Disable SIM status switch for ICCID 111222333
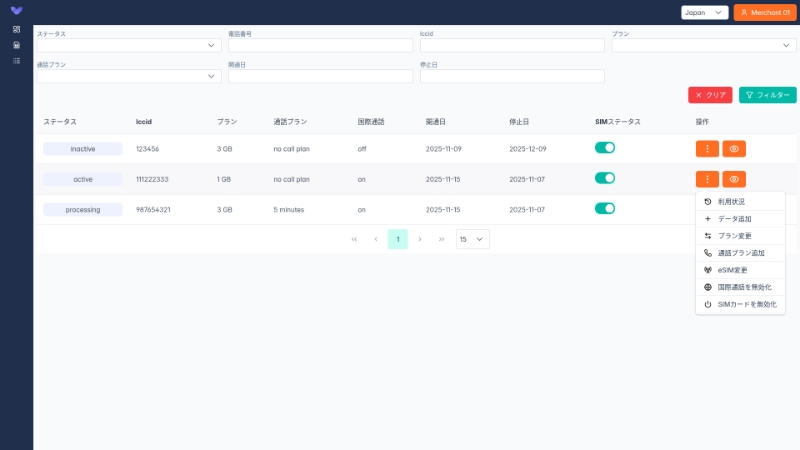Screen dimensions: 800x450 tap(604, 178)
